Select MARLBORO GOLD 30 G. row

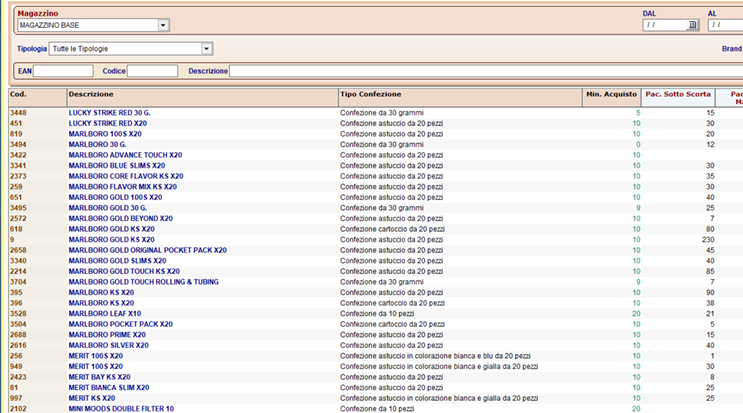click(x=376, y=208)
